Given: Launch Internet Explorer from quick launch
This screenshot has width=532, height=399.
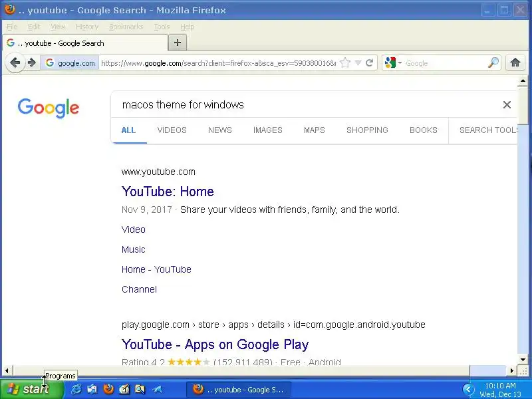Looking at the screenshot, I should [76, 389].
